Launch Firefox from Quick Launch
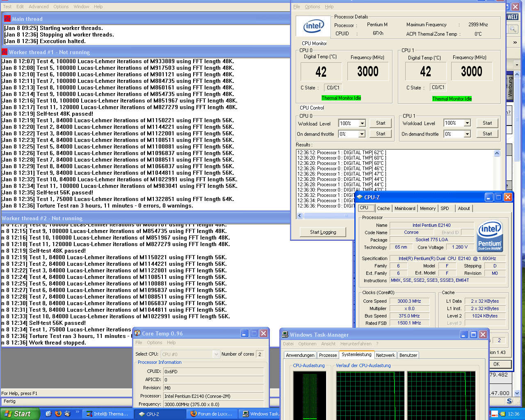Screen dimensions: 525x420 58,414
